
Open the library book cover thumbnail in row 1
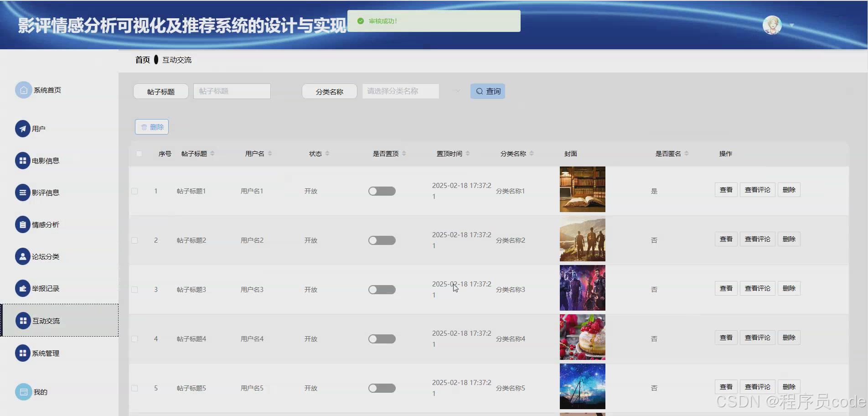pyautogui.click(x=583, y=189)
